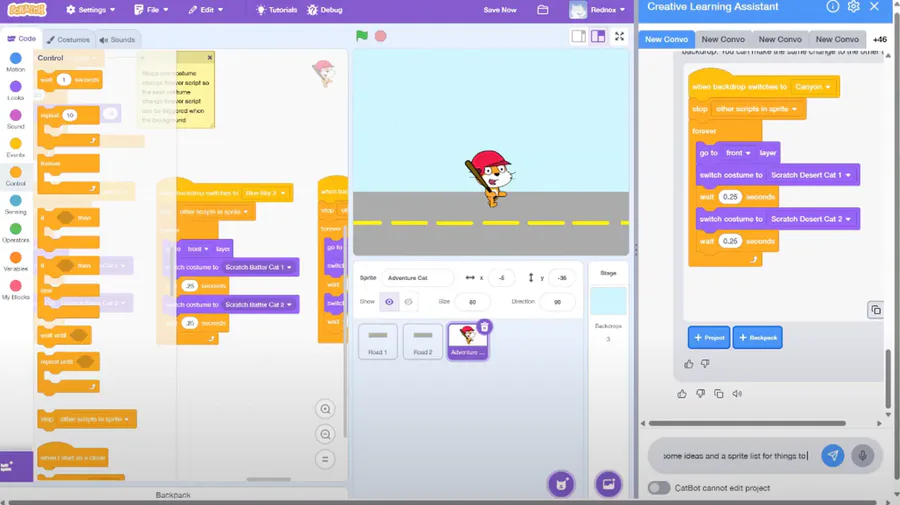This screenshot has height=505, width=900.
Task: Open the Canyon backdrop dropdown in chat
Action: tap(812, 87)
